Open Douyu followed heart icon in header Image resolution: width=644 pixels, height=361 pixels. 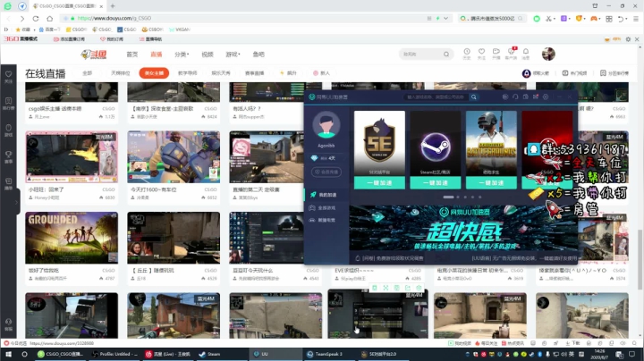point(481,52)
